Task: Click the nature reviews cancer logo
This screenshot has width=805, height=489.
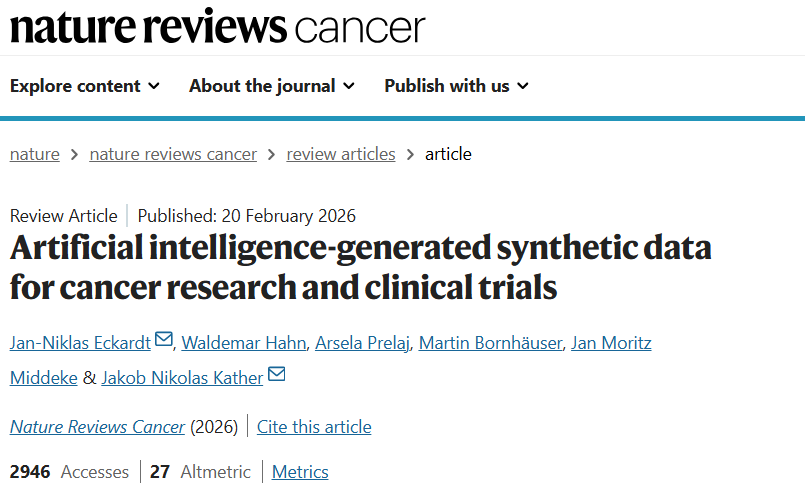Action: click(x=217, y=27)
